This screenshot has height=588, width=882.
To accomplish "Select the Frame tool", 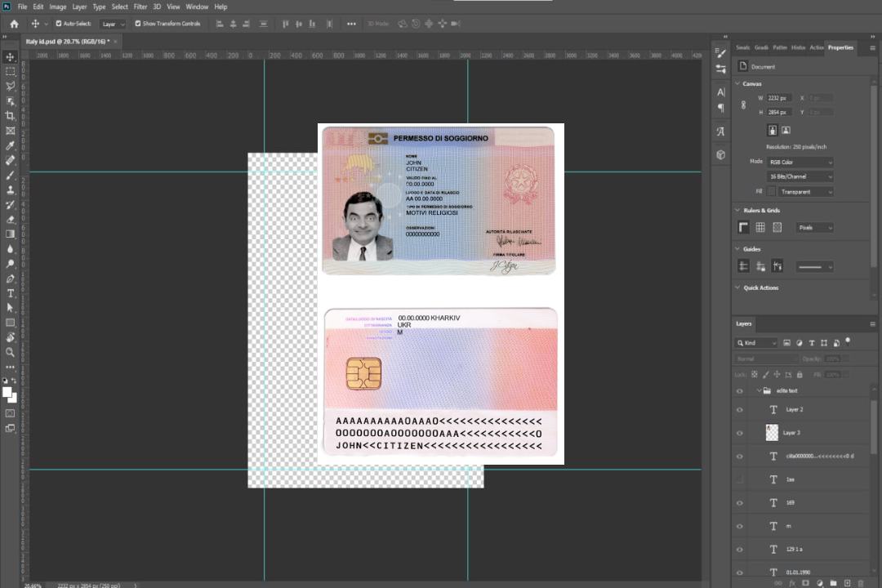I will [x=10, y=131].
